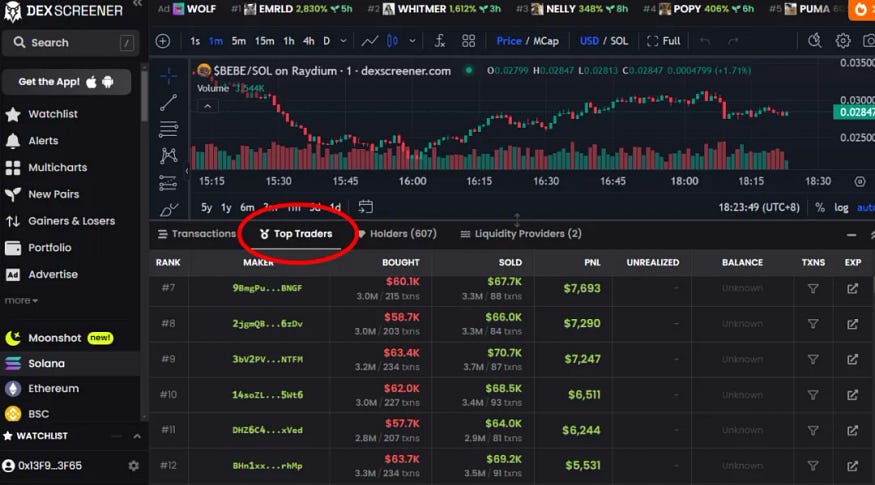Open Moonshot new link
The image size is (875, 485).
pos(59,338)
